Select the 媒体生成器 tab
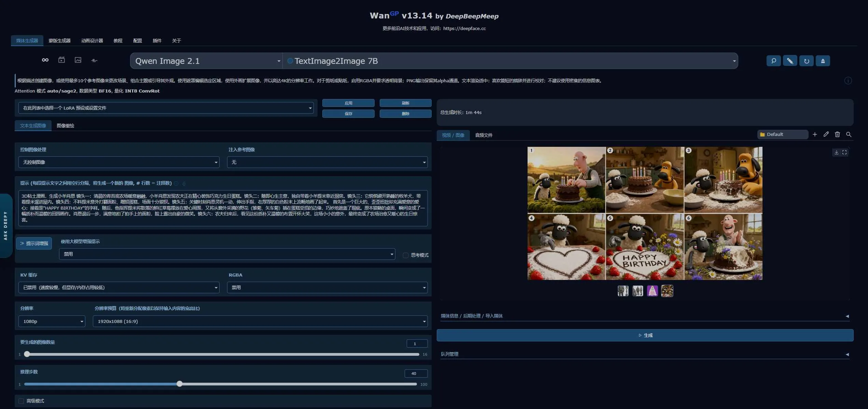The width and height of the screenshot is (868, 409). (27, 41)
